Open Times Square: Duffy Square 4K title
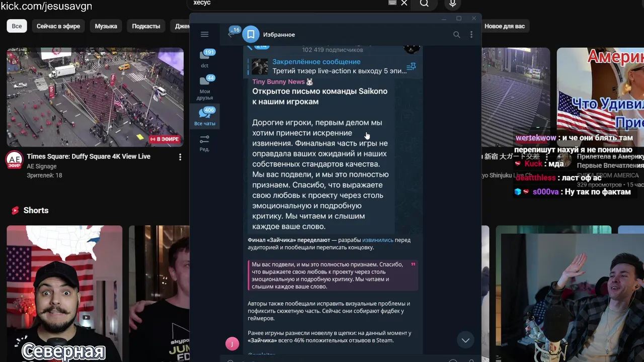The image size is (644, 362). point(89,156)
